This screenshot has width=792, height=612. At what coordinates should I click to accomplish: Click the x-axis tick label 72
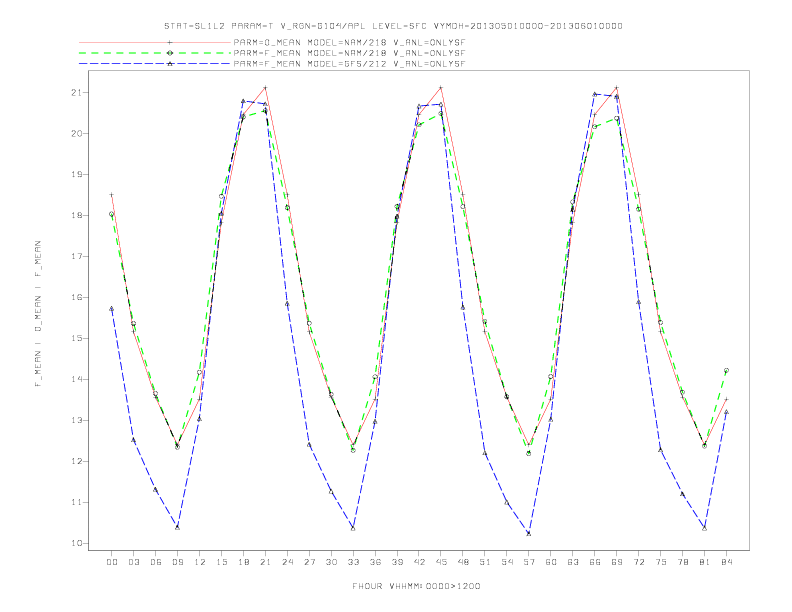click(x=639, y=562)
